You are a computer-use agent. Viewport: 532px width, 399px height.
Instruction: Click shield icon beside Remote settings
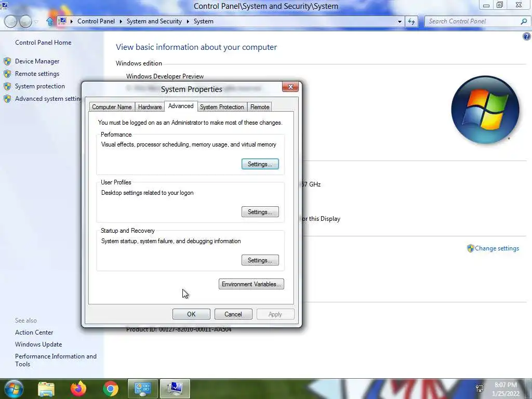tap(7, 74)
